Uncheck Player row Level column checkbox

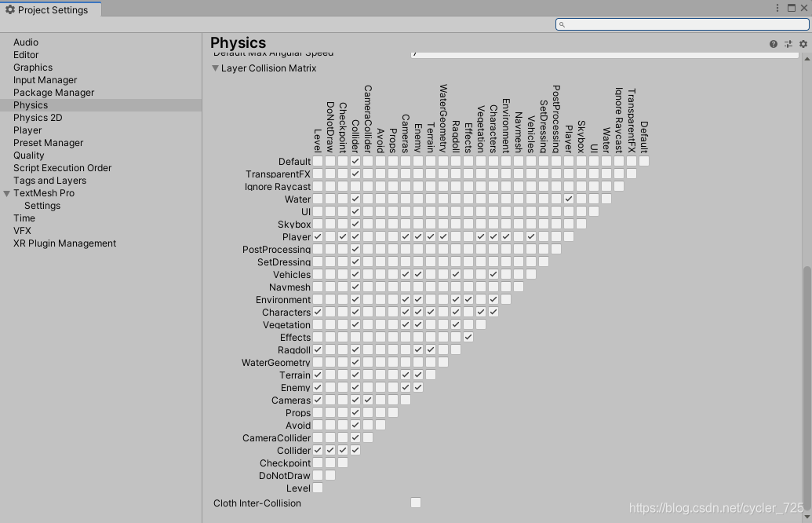click(x=318, y=236)
